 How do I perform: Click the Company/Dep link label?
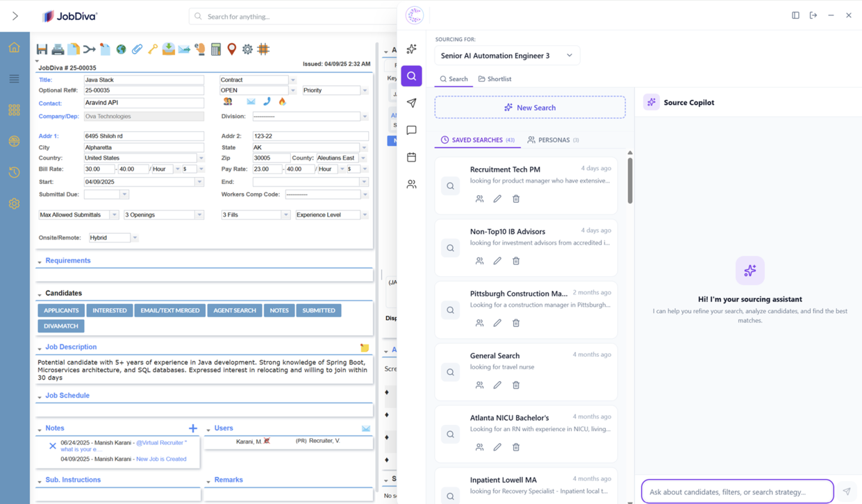tap(59, 117)
